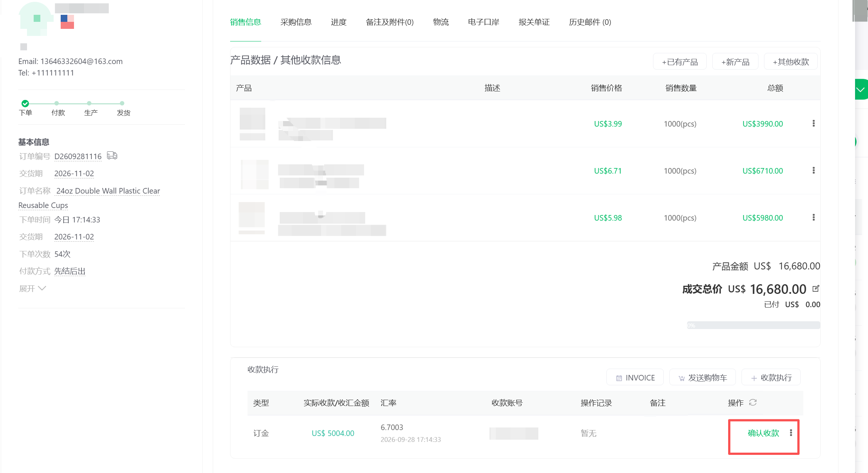The height and width of the screenshot is (473, 868).
Task: Open the 历史邮件 (0) tab
Action: (x=590, y=22)
